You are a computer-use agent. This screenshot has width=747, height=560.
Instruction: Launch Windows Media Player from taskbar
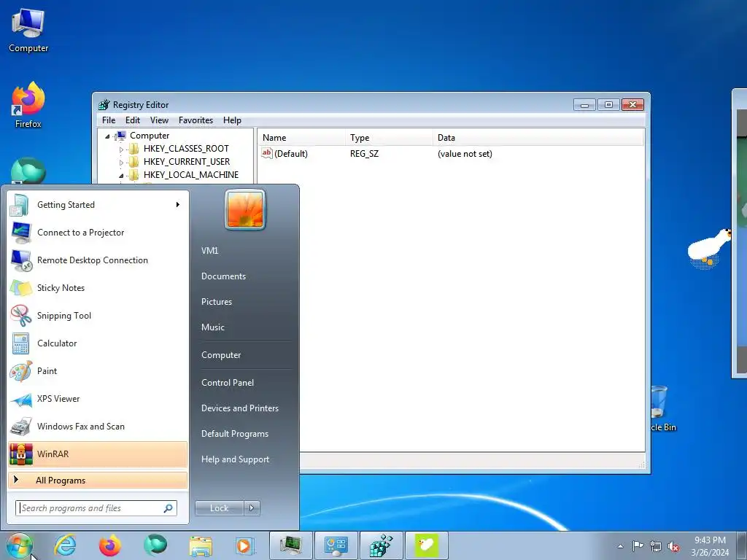[x=245, y=545]
